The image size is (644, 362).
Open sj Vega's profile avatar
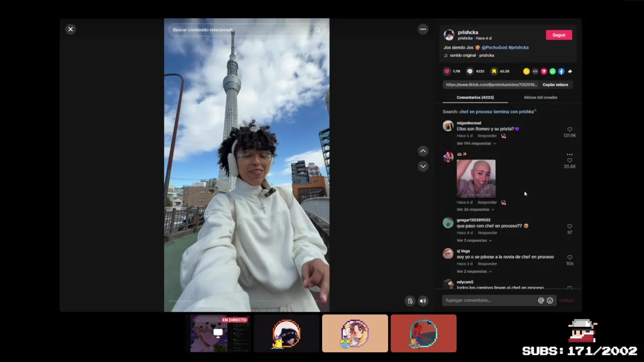(448, 254)
